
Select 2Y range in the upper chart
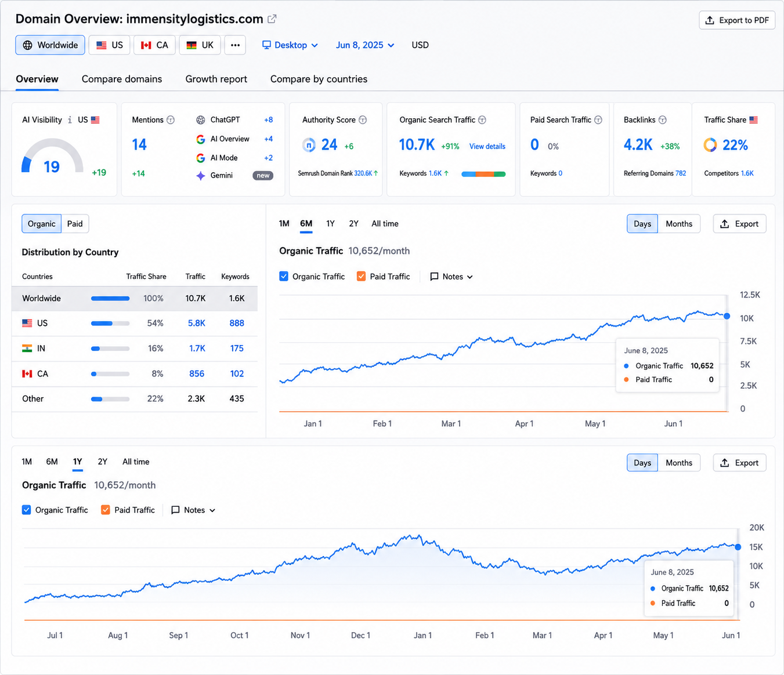pos(354,224)
